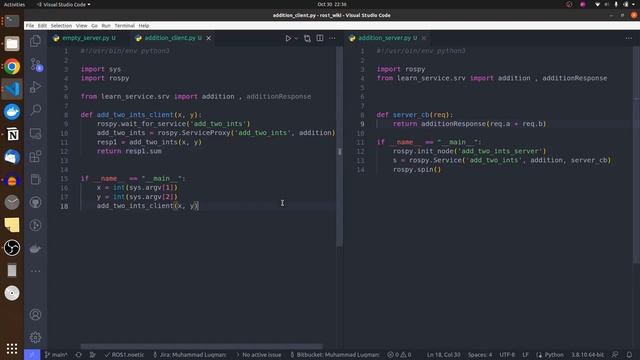Open OBS Studio from Ubuntu dock
The height and width of the screenshot is (360, 640).
coord(12,248)
